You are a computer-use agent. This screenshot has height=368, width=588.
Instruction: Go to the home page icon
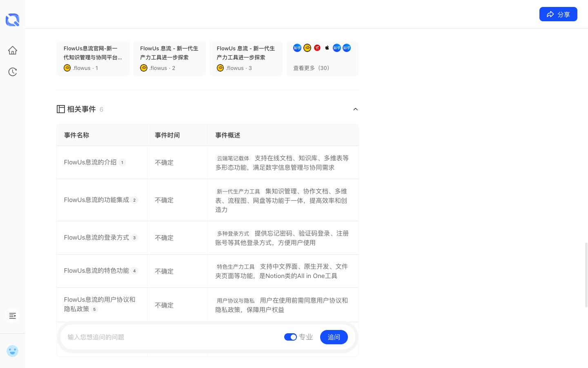[x=13, y=50]
